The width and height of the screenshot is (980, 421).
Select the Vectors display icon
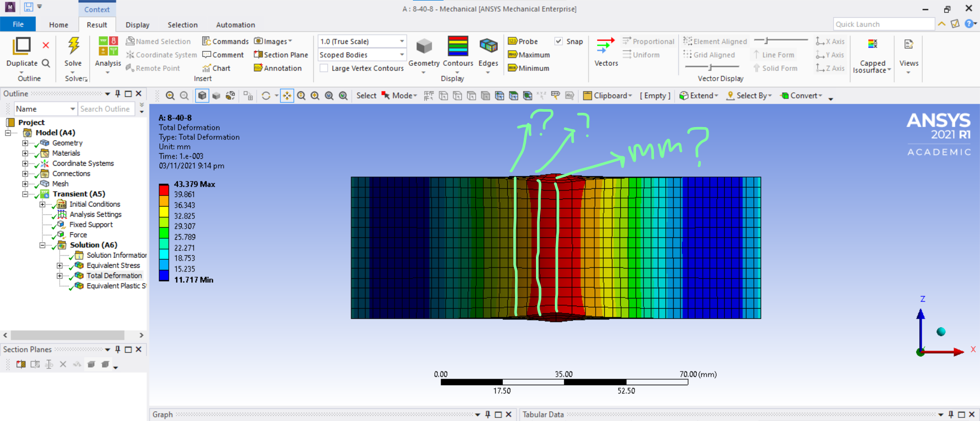tap(606, 46)
